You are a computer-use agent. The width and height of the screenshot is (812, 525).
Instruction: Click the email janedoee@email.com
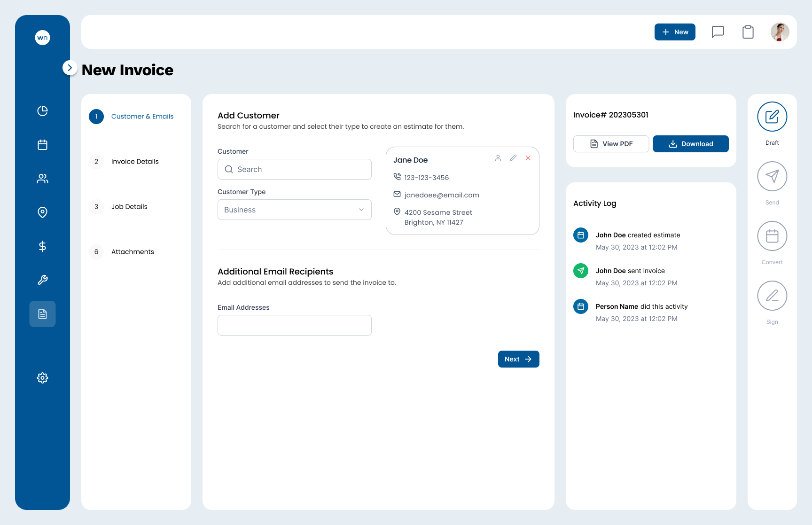[442, 195]
